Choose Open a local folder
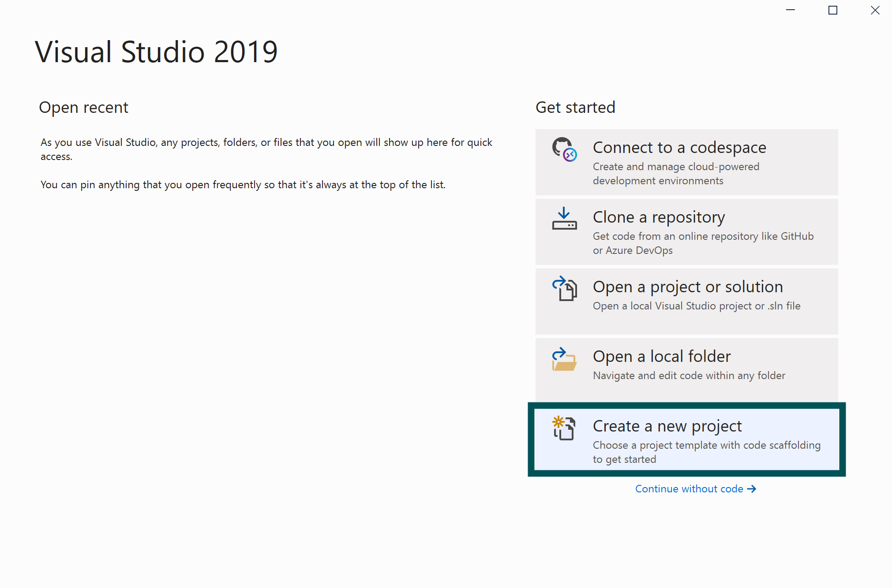 click(x=686, y=370)
